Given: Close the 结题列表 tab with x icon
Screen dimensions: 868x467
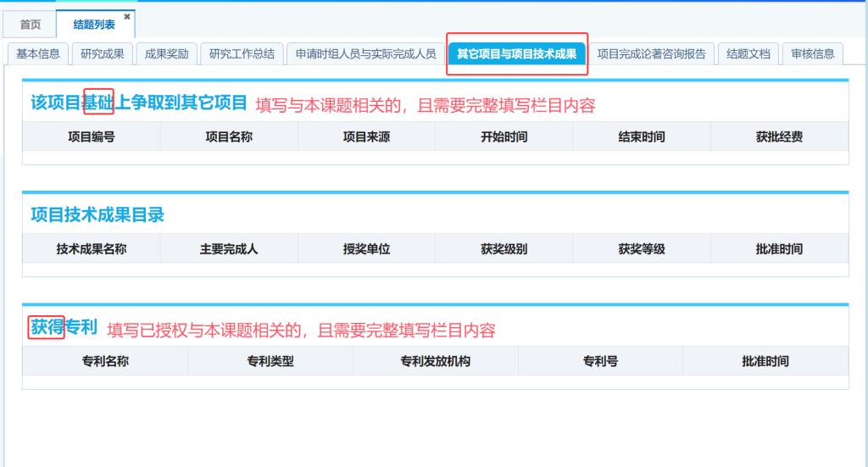Looking at the screenshot, I should pos(127,16).
